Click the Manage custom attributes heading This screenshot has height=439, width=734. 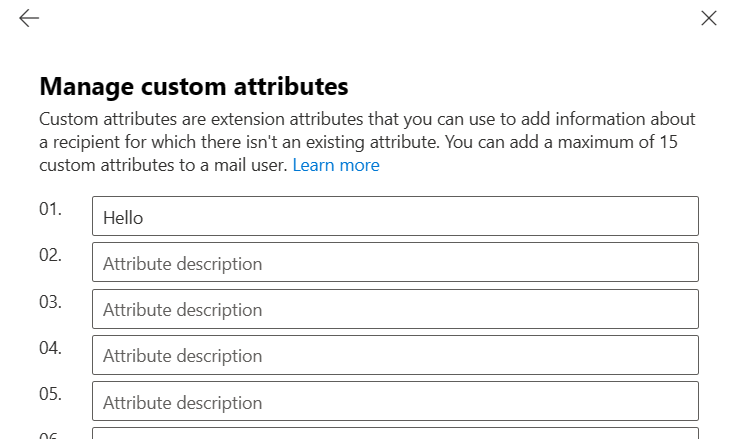pyautogui.click(x=193, y=85)
